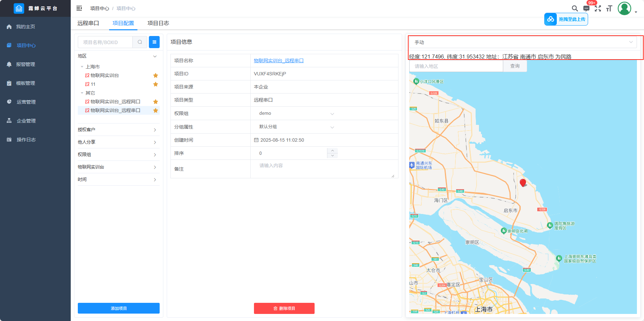Image resolution: width=644 pixels, height=321 pixels.
Task: Unstar the 物联网实训台_远程串口 project
Action: tap(156, 110)
